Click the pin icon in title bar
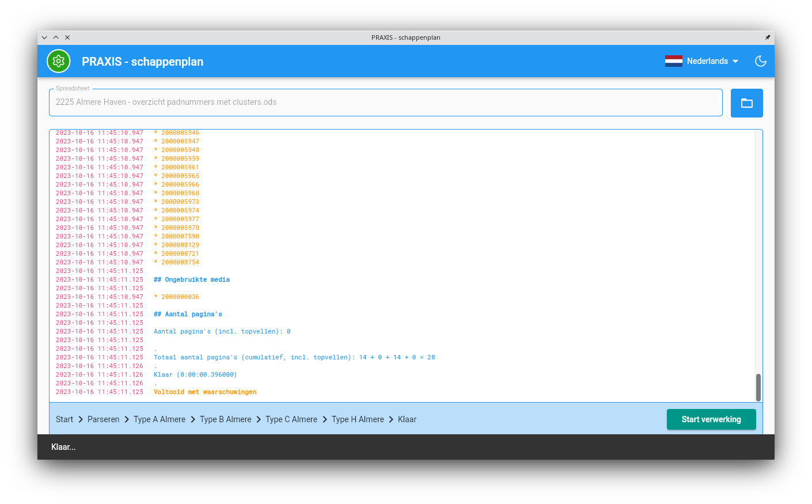The width and height of the screenshot is (812, 504). pyautogui.click(x=767, y=37)
